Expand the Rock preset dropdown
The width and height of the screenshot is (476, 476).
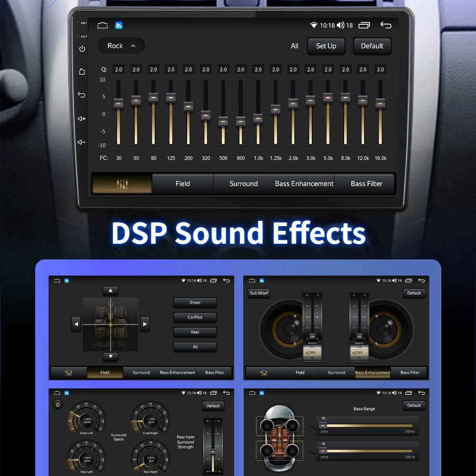pyautogui.click(x=121, y=46)
